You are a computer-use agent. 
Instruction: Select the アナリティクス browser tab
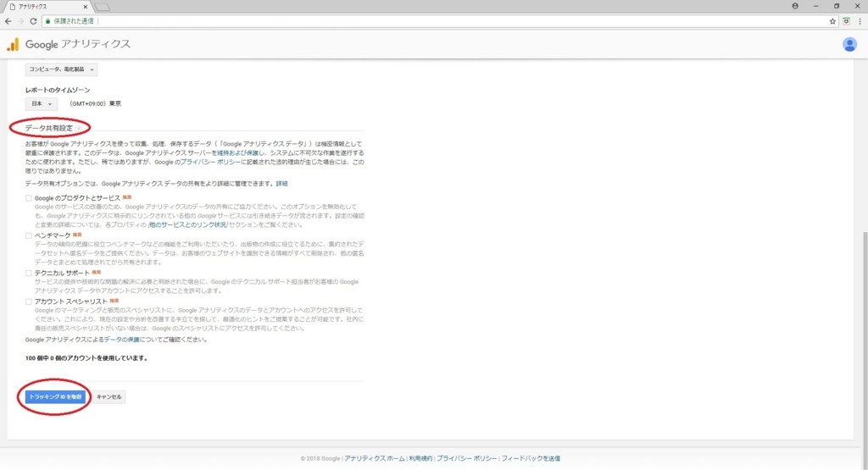[x=47, y=7]
